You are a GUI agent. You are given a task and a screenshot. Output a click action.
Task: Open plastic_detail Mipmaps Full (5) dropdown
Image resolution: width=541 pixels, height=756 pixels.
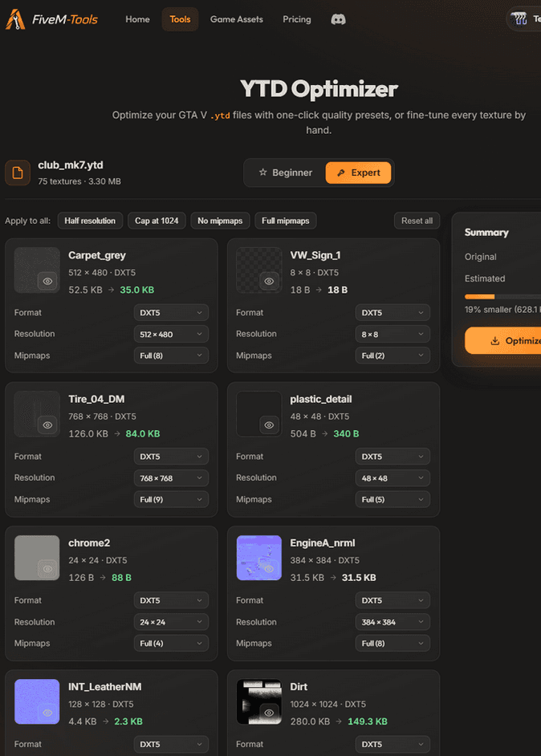point(393,499)
